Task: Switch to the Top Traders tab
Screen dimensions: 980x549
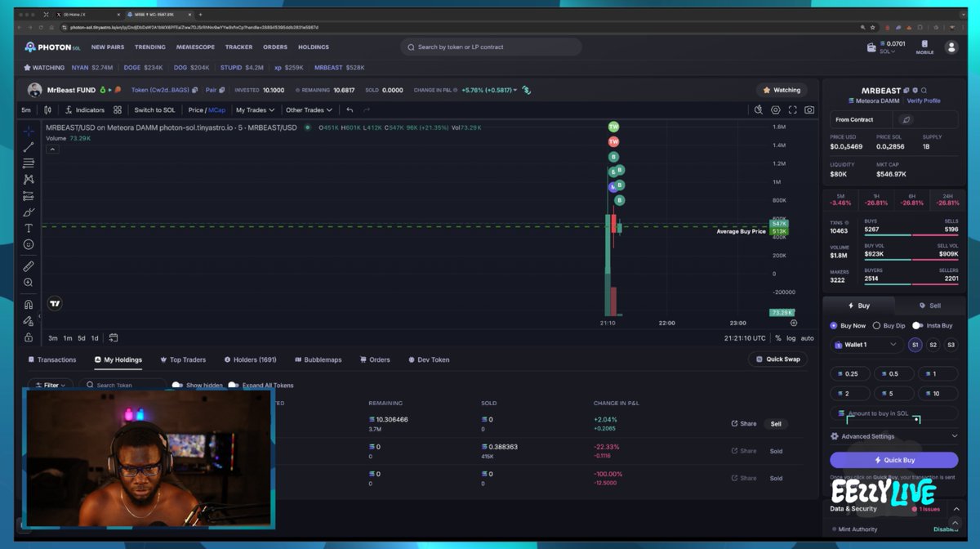Action: point(183,359)
